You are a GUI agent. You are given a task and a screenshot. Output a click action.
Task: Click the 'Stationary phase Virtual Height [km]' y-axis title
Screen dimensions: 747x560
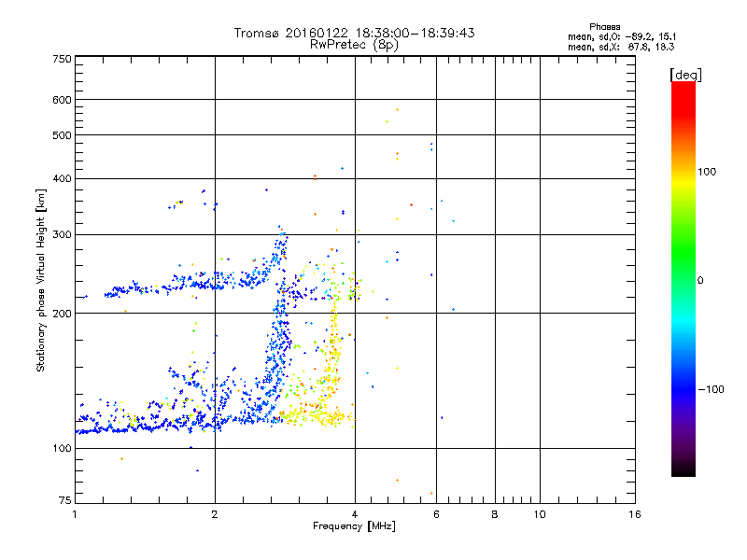(x=41, y=280)
